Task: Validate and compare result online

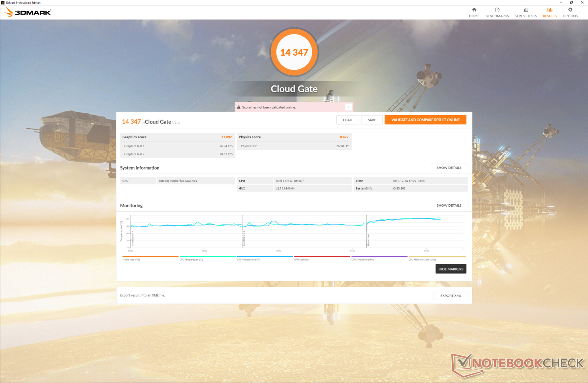Action: pos(425,120)
